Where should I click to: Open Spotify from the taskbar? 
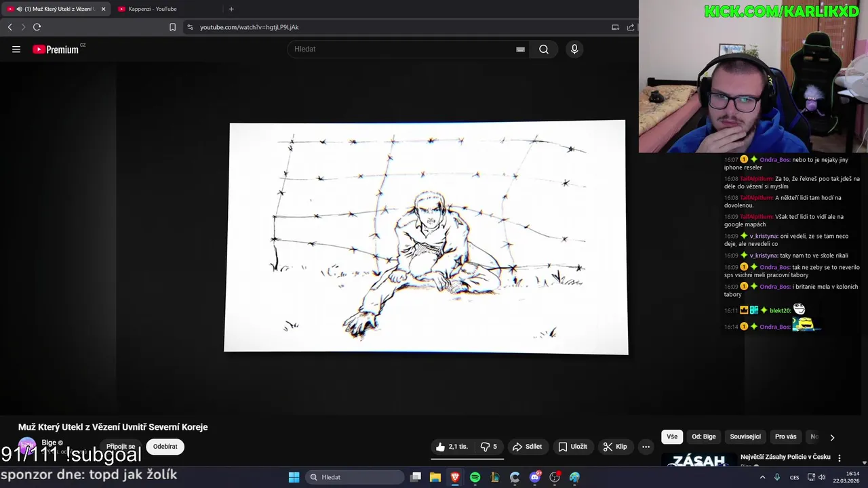coord(475,477)
